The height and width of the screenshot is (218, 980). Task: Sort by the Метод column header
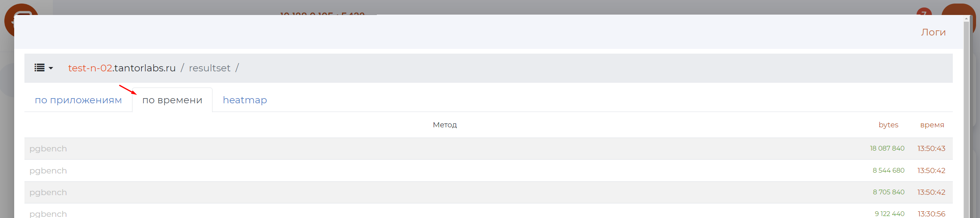[445, 125]
